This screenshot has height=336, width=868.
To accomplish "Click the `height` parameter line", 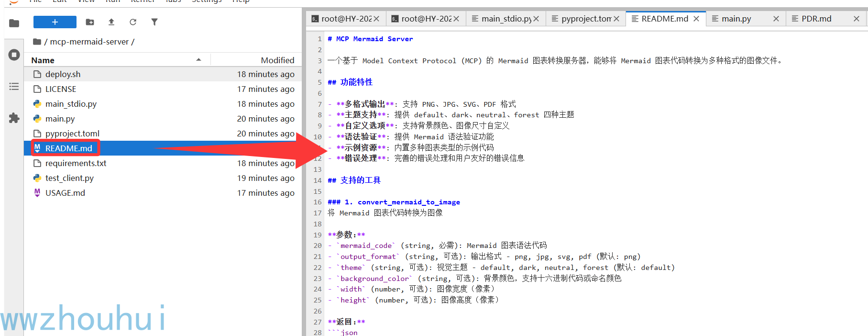I will tap(413, 300).
